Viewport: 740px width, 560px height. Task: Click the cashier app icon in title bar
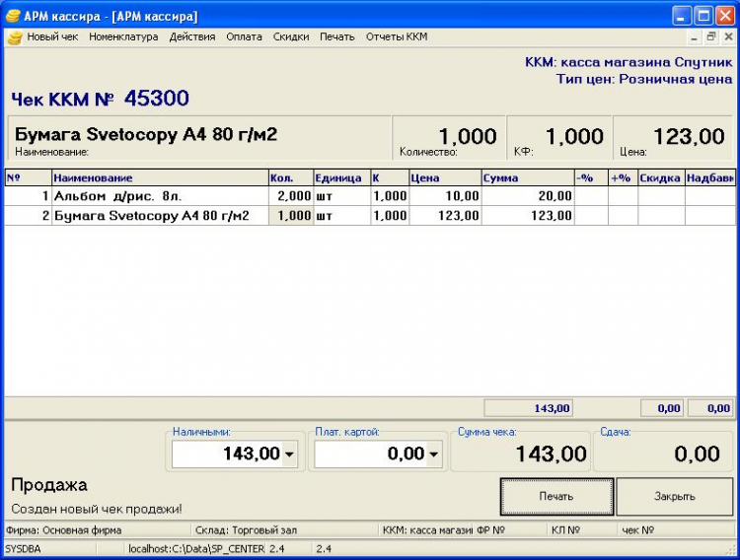(x=13, y=16)
